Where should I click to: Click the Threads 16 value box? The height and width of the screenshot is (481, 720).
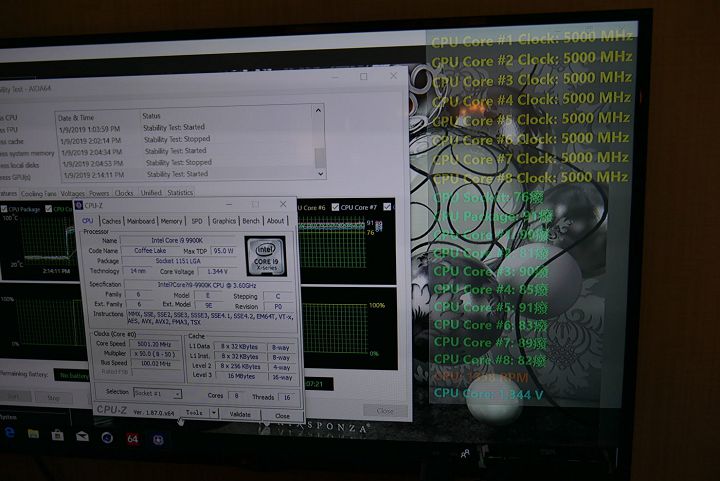pyautogui.click(x=287, y=397)
